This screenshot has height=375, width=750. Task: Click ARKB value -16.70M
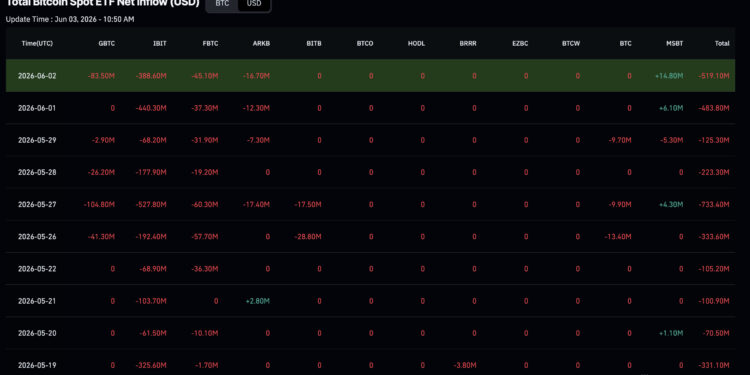(256, 76)
